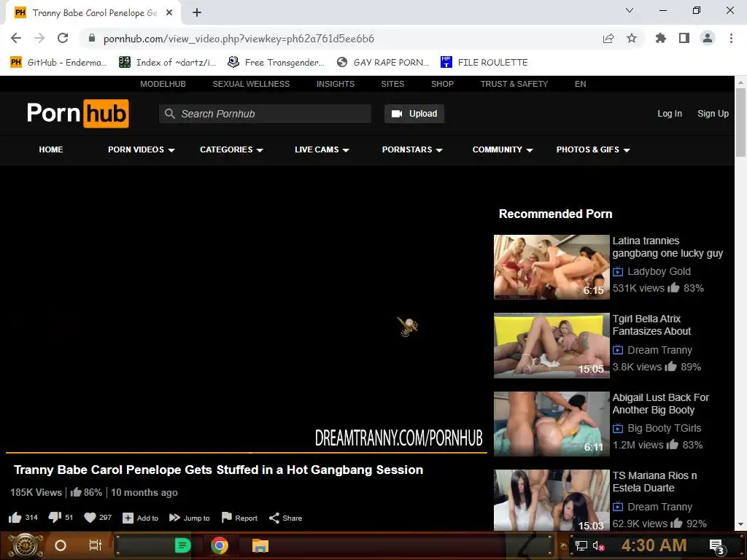
Task: Open INSIGHTS in the top bar
Action: pos(336,84)
